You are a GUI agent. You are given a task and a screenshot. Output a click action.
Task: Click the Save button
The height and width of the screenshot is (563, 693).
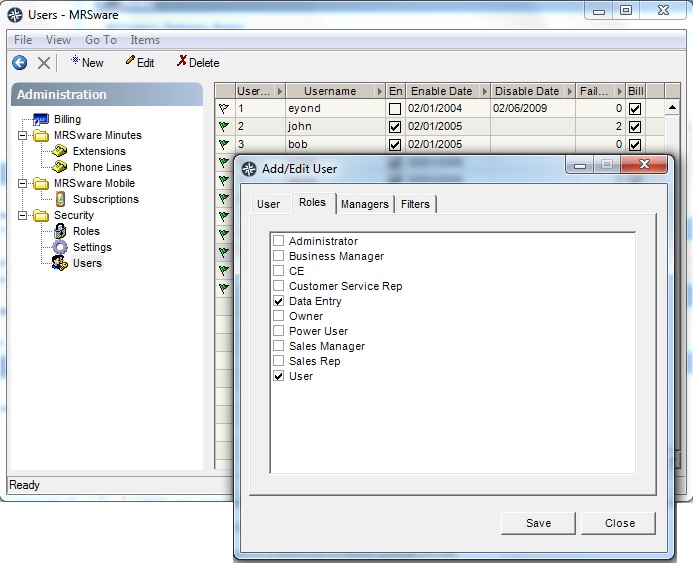538,523
